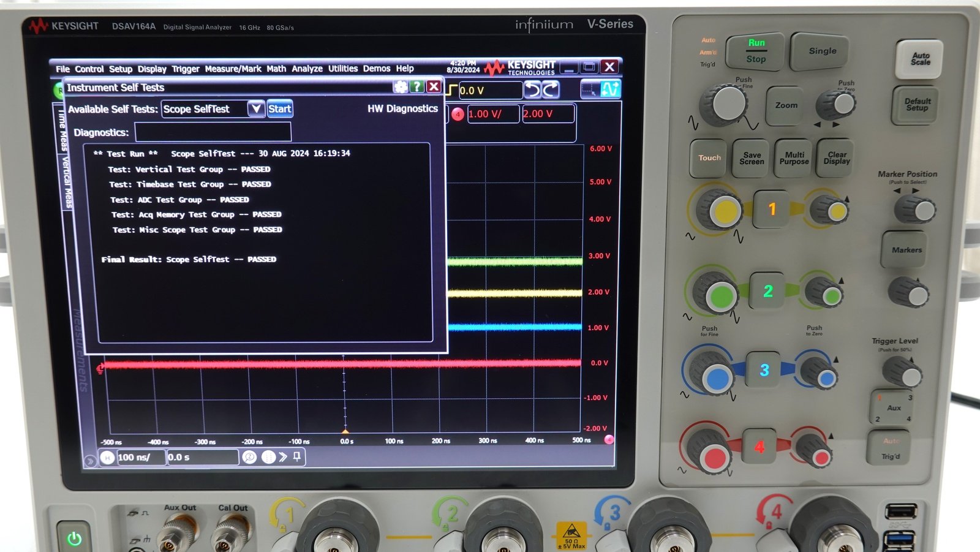Click the undo arrow icon

point(533,91)
